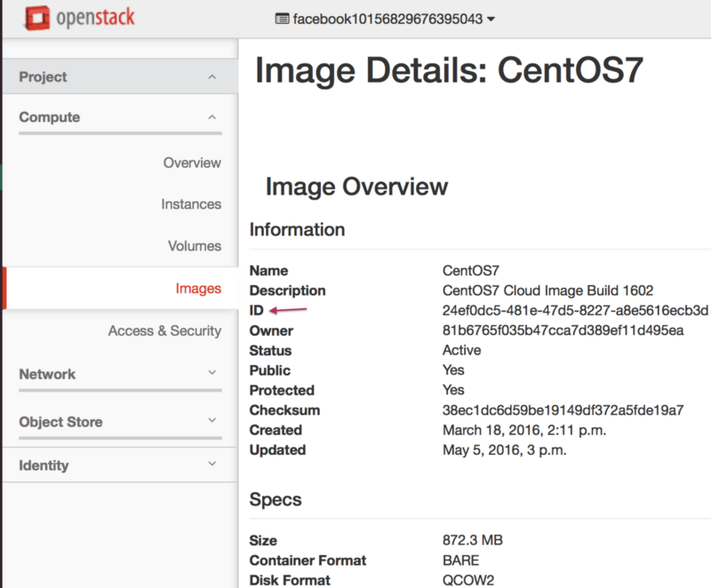The image size is (711, 588).
Task: Expand the Network section chevron
Action: click(212, 374)
